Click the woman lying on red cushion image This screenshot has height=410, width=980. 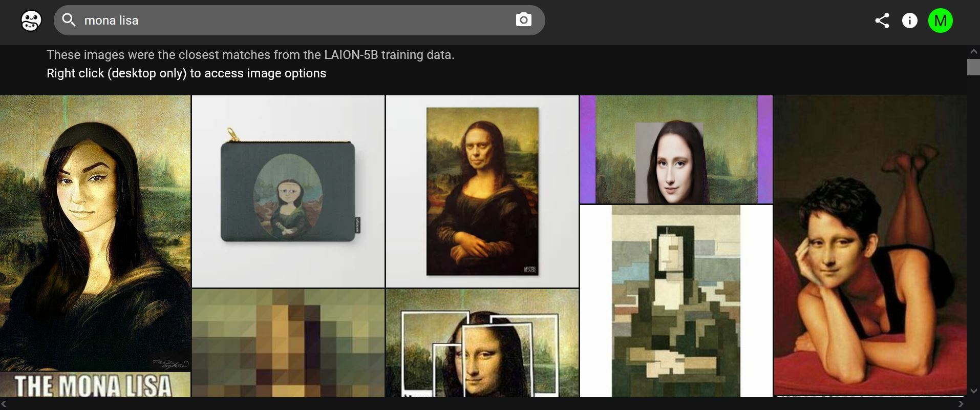click(x=870, y=246)
